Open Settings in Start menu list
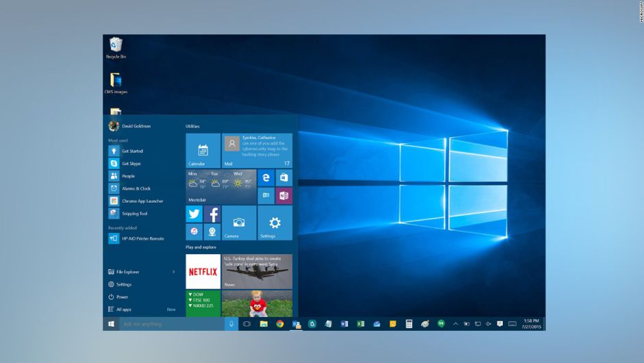 point(120,284)
